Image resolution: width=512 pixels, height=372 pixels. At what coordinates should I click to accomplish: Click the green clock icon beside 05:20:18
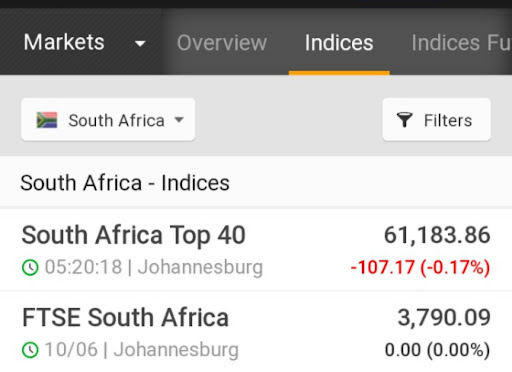[x=30, y=267]
